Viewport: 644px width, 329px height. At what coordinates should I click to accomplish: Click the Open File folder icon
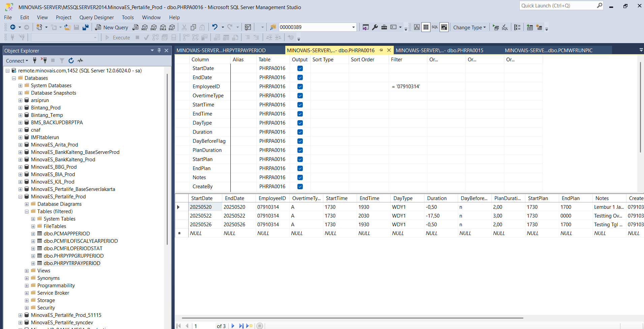[x=67, y=27]
